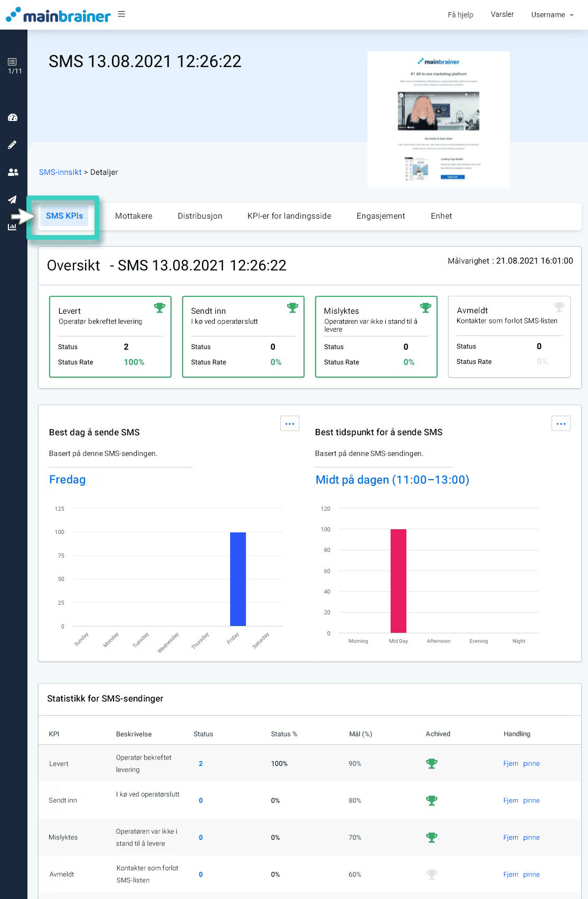Click the pink Mid Day bar in the chart

pyautogui.click(x=399, y=581)
